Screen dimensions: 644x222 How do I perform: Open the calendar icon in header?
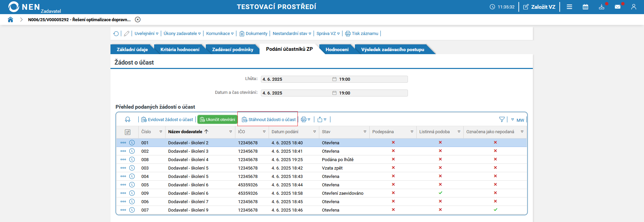[586, 7]
